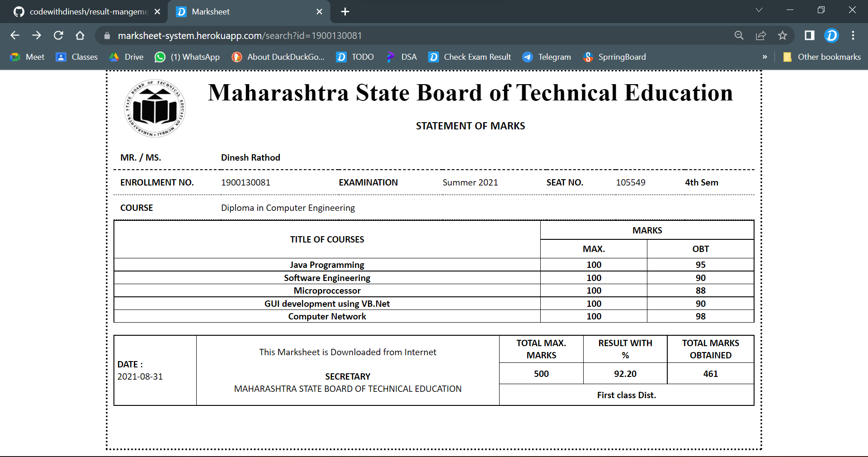Click the Computer Network course title
868x457 pixels.
[327, 316]
